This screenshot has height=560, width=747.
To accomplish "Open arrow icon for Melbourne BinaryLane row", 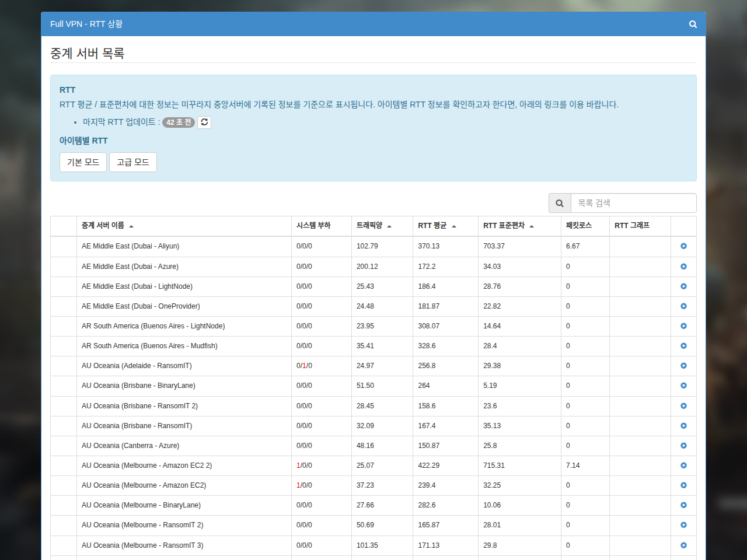I will coord(683,505).
